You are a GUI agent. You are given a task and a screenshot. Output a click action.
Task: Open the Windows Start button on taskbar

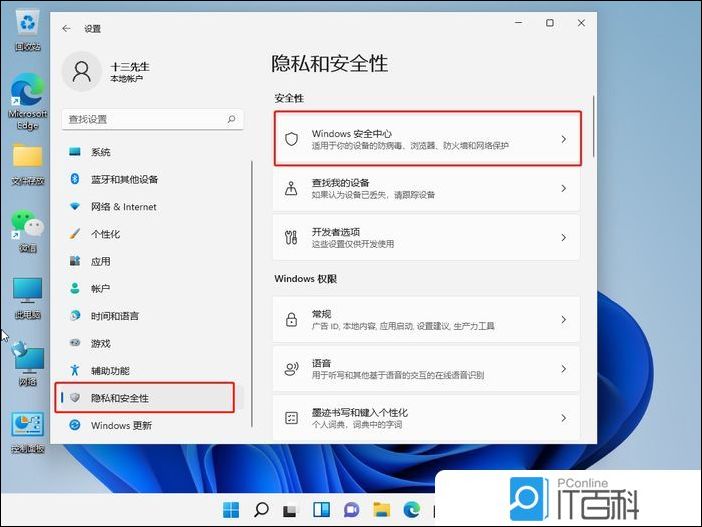231,510
